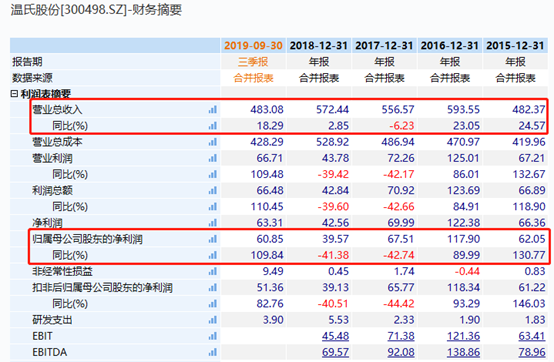Select growth value 146.03
The width and height of the screenshot is (554, 362).
tap(529, 304)
